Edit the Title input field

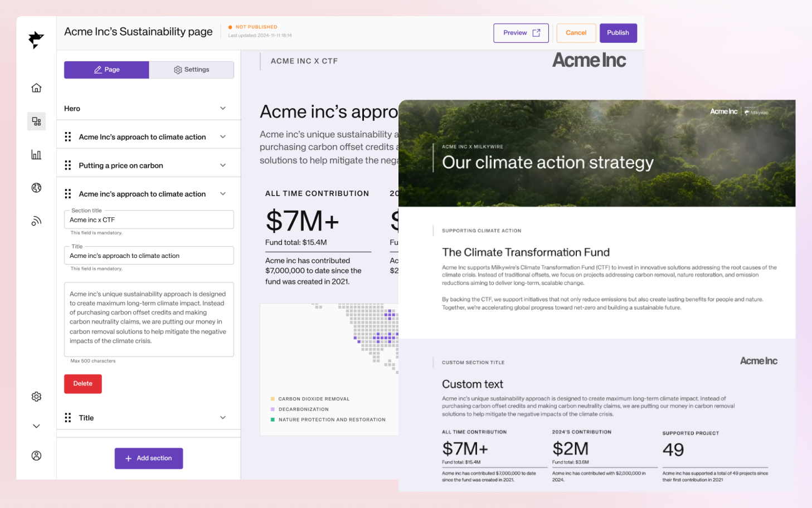coord(149,256)
